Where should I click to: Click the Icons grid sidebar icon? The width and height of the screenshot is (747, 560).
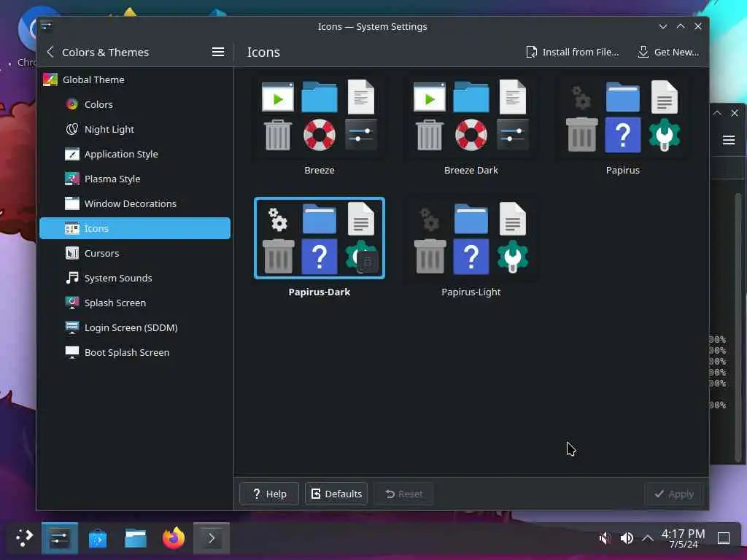72,228
